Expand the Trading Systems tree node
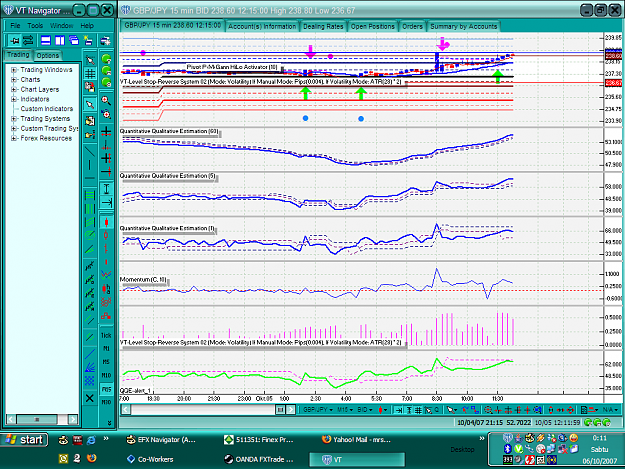625x469 pixels. point(14,119)
